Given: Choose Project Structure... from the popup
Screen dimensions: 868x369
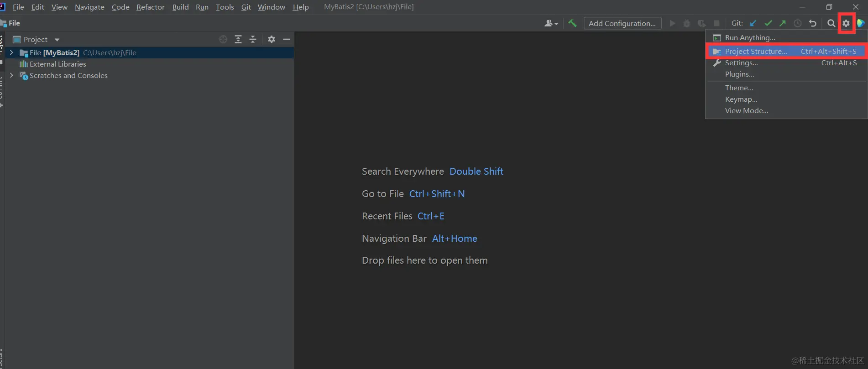Looking at the screenshot, I should point(786,52).
